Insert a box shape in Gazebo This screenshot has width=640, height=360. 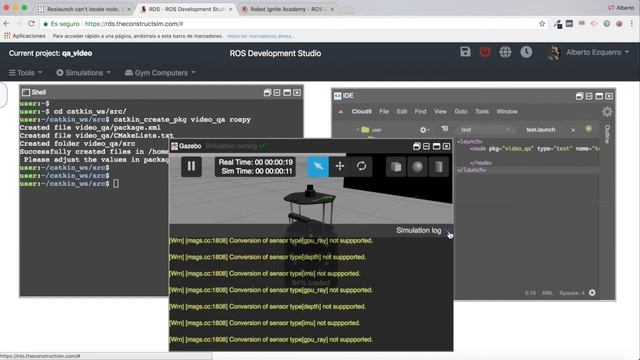click(396, 167)
